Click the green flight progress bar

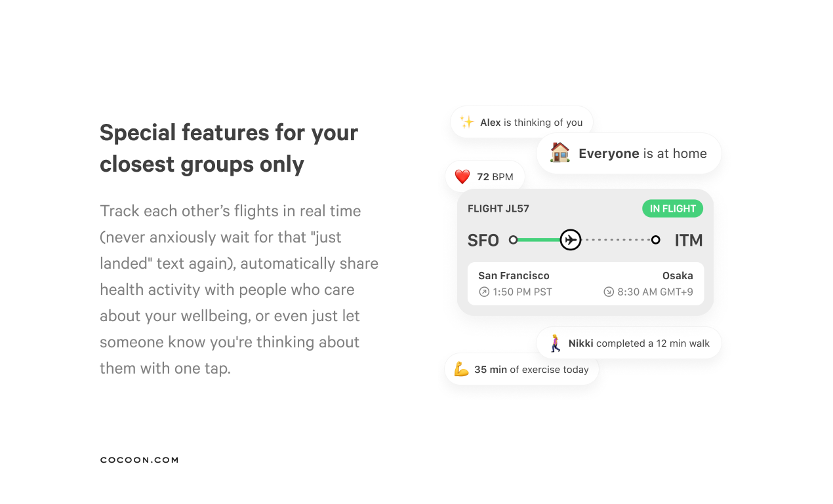pyautogui.click(x=539, y=240)
